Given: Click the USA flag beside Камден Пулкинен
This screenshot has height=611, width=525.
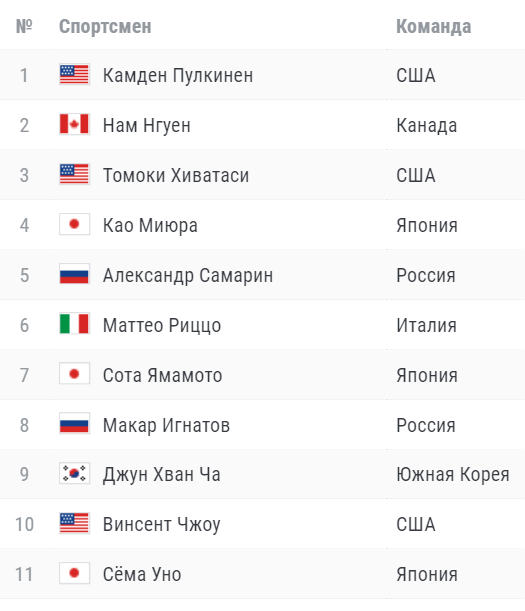Looking at the screenshot, I should point(74,74).
